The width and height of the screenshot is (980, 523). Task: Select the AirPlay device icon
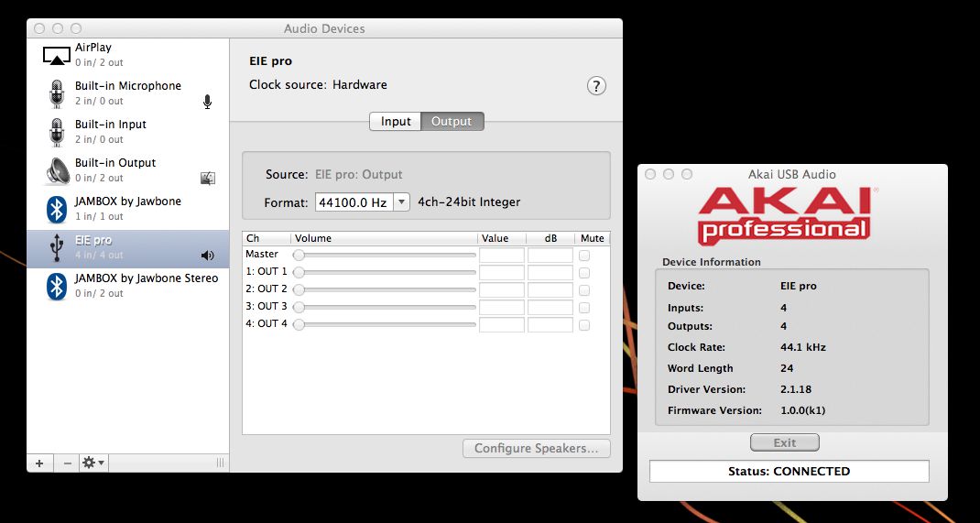click(56, 55)
